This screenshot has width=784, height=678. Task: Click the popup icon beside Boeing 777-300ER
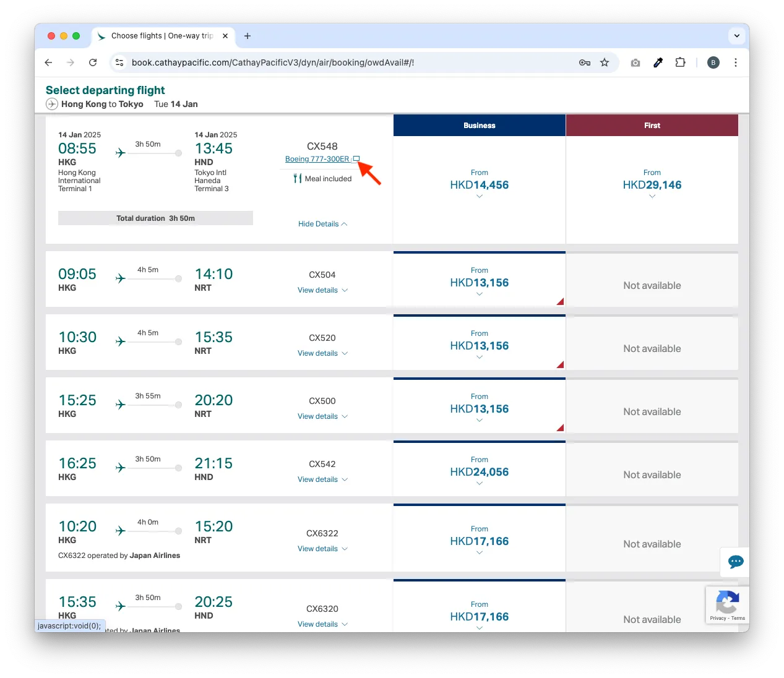click(356, 159)
